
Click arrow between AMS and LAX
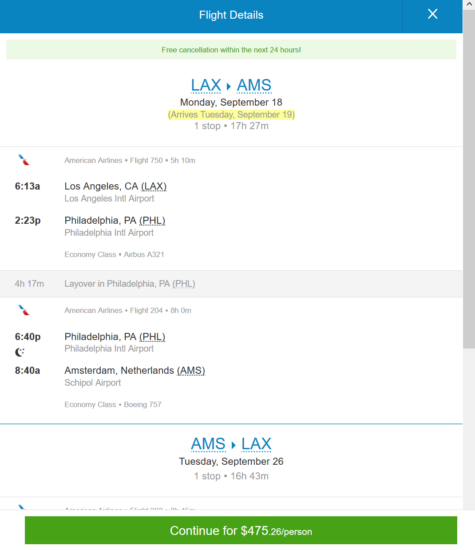(233, 445)
